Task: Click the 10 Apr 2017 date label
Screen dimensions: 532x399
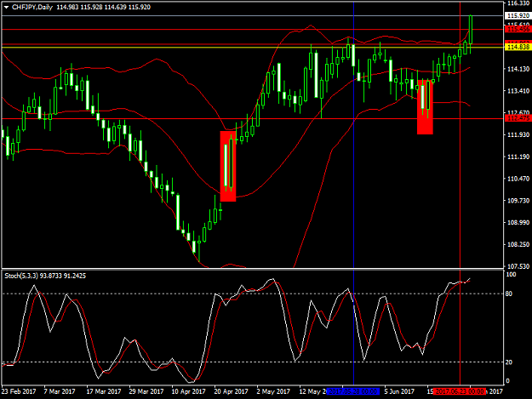Action: point(189,391)
